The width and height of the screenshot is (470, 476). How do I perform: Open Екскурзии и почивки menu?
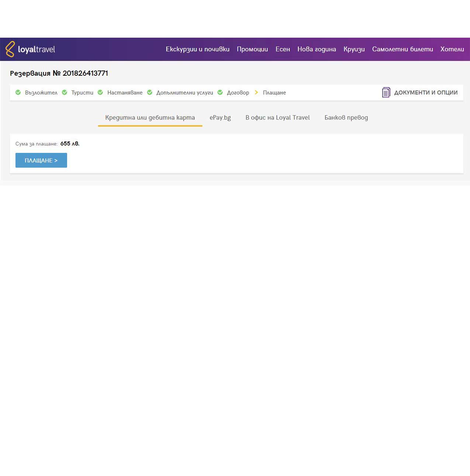(198, 49)
